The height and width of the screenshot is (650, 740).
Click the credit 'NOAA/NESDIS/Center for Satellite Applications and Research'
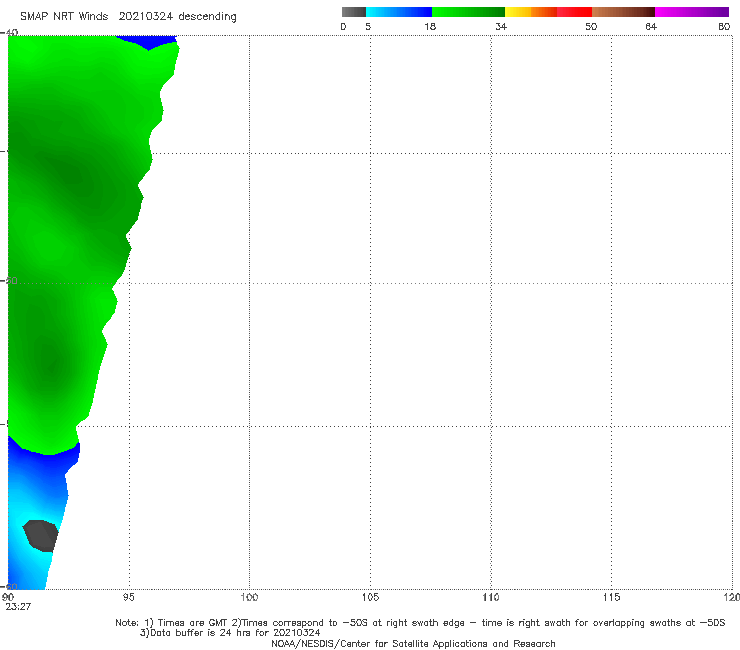click(x=413, y=644)
